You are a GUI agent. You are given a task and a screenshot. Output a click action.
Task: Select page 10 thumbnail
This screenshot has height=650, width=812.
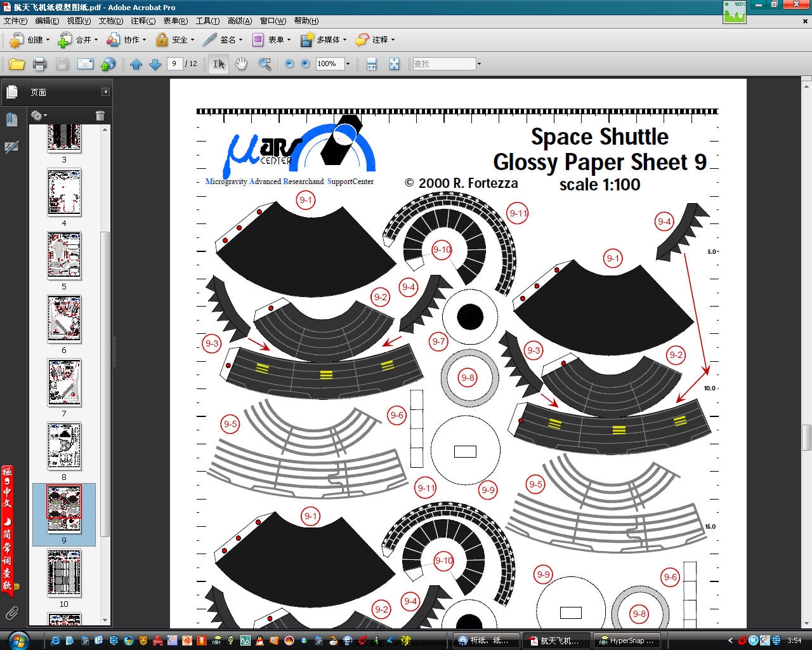(x=64, y=574)
